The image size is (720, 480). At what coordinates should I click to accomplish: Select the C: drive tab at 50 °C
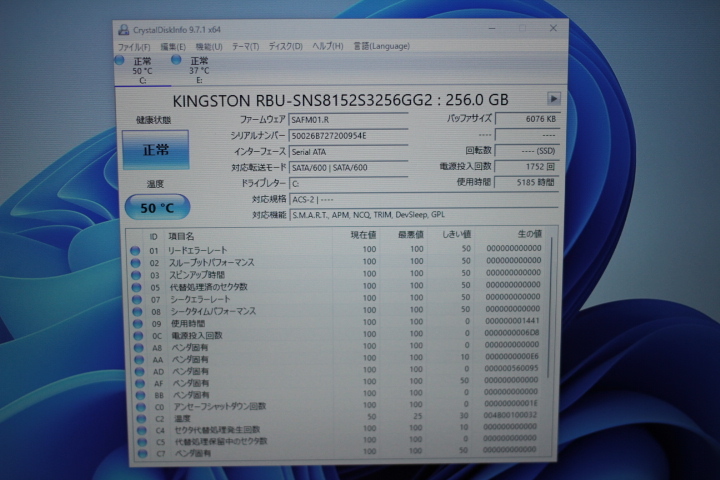pyautogui.click(x=142, y=70)
